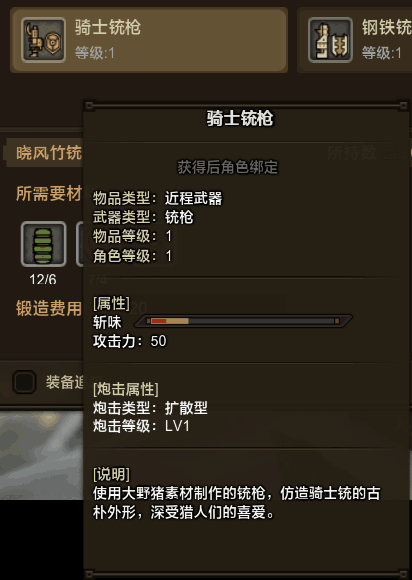Click the red segment of sharpness bar
412x580 pixels.
pos(159,321)
